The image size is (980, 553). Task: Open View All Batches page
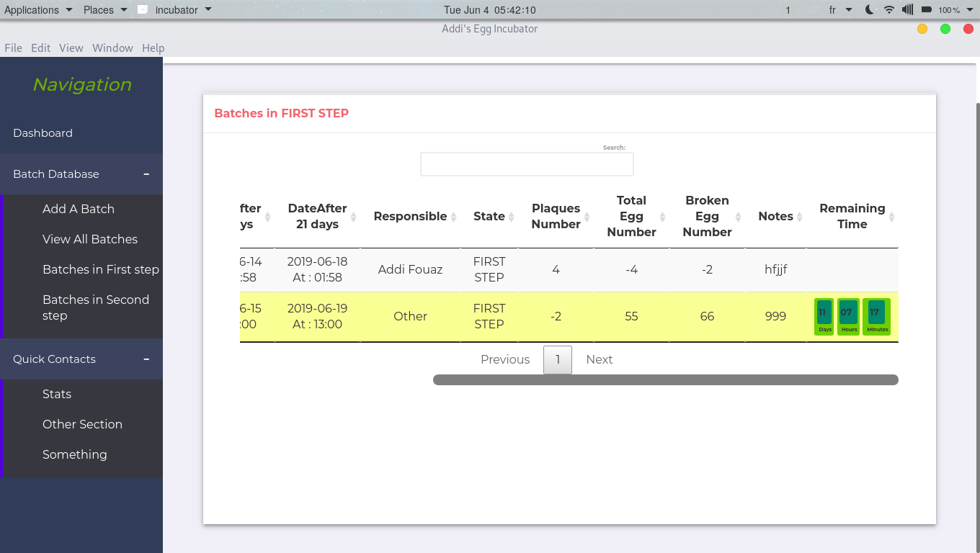pyautogui.click(x=90, y=239)
